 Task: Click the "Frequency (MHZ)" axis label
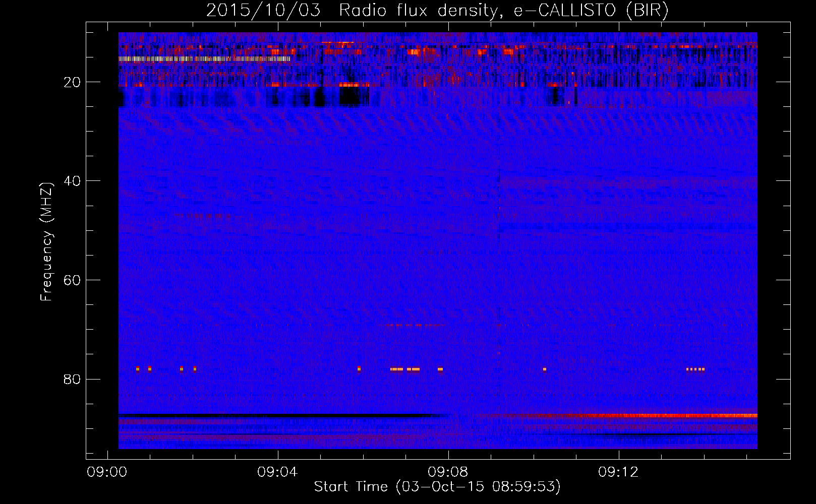click(46, 242)
